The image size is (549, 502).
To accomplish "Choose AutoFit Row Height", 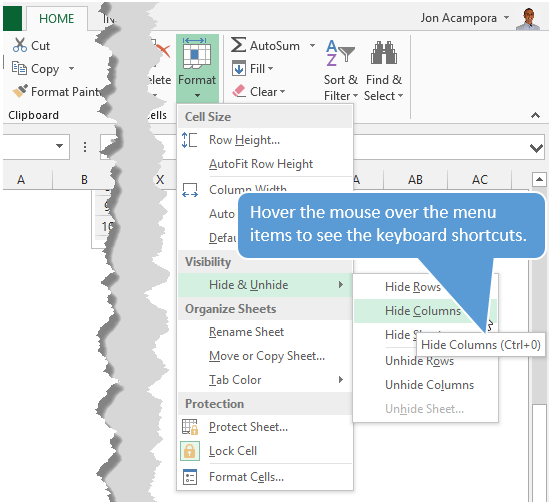I will click(x=265, y=164).
